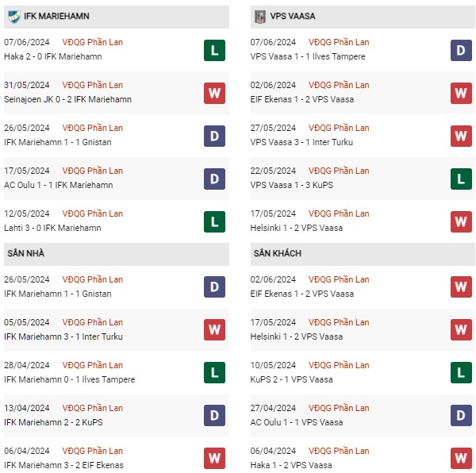Image resolution: width=476 pixels, height=473 pixels.
Task: Open the IFK Mariehamn 2-2 KuPS match row
Action: click(117, 415)
